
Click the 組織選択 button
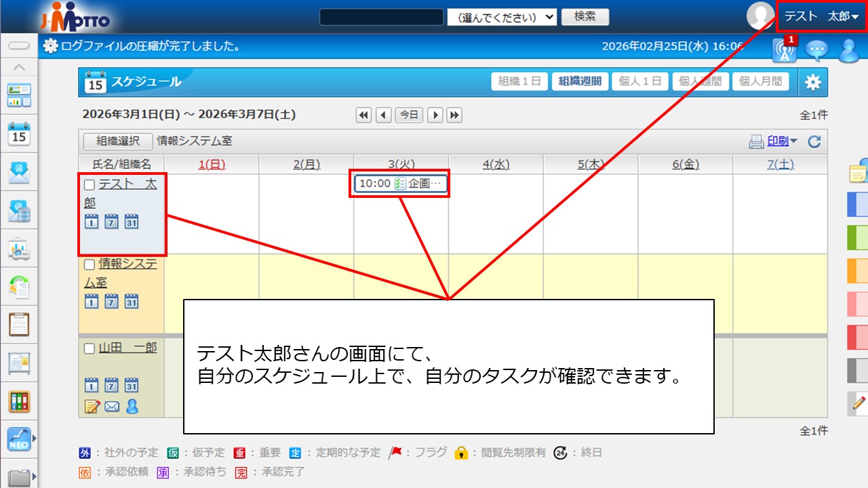[x=117, y=141]
